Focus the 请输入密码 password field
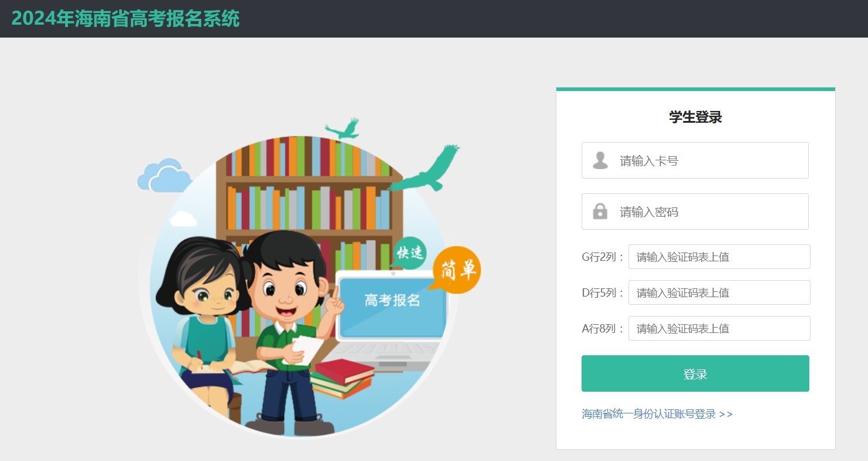Viewport: 868px width, 461px height. click(695, 211)
